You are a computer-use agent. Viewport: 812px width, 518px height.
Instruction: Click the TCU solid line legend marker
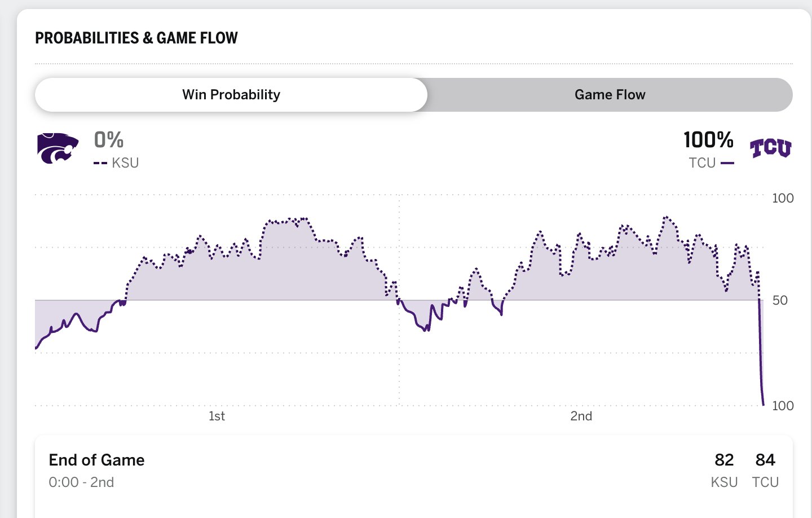727,163
